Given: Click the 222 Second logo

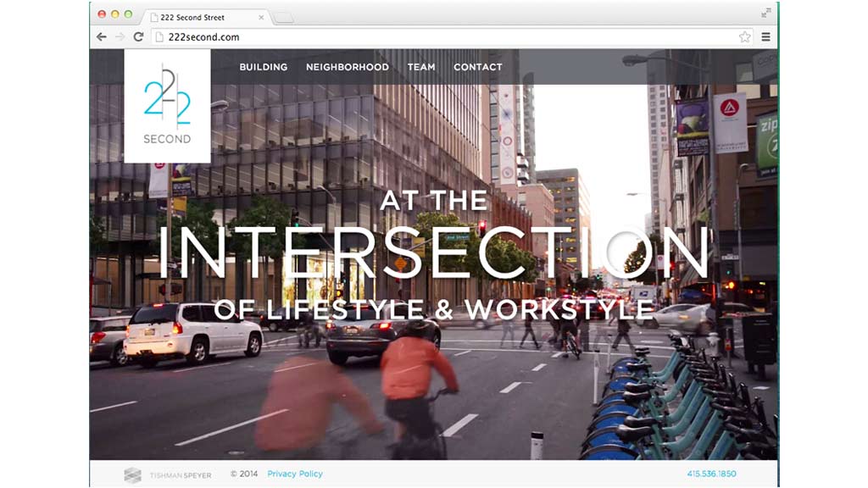Looking at the screenshot, I should pyautogui.click(x=167, y=106).
